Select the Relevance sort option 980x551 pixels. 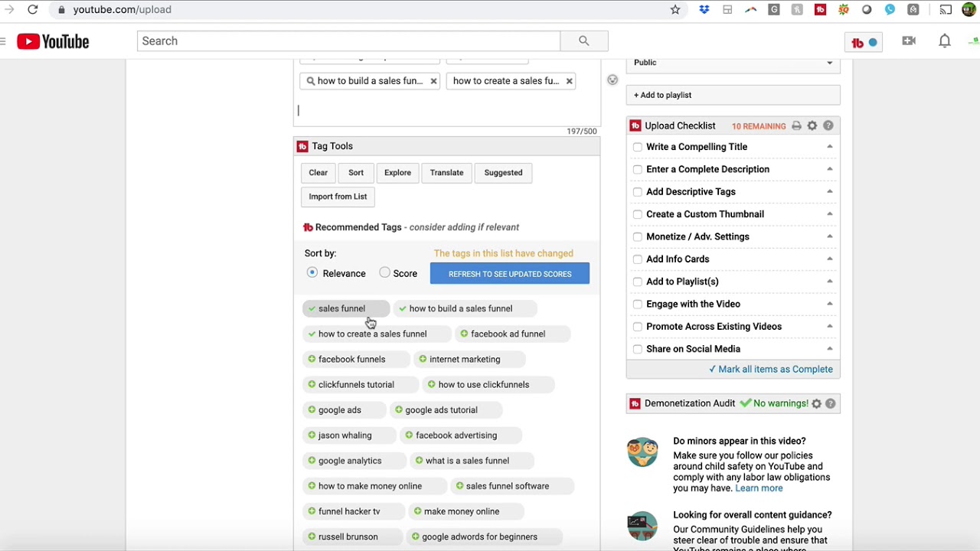tap(312, 272)
